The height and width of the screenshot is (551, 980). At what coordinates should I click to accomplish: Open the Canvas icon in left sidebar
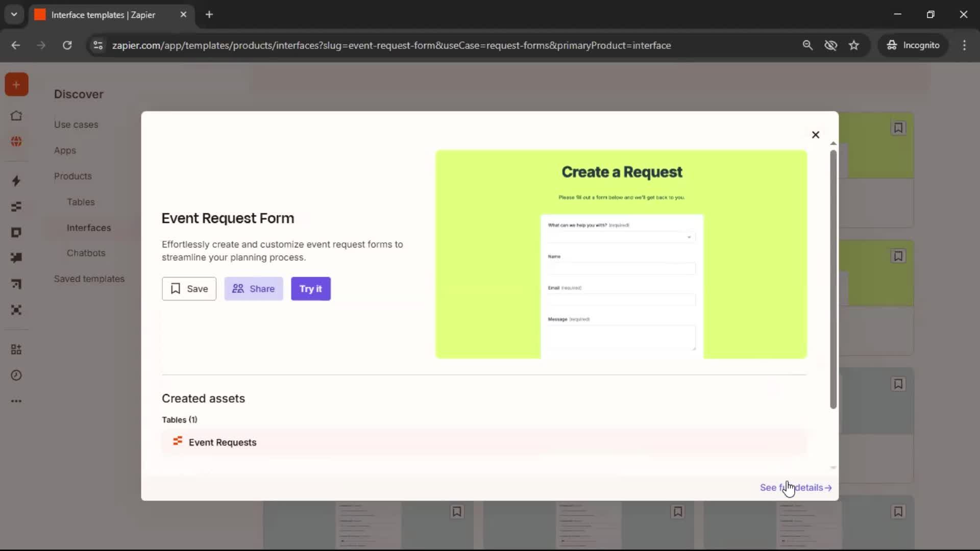pos(16,284)
